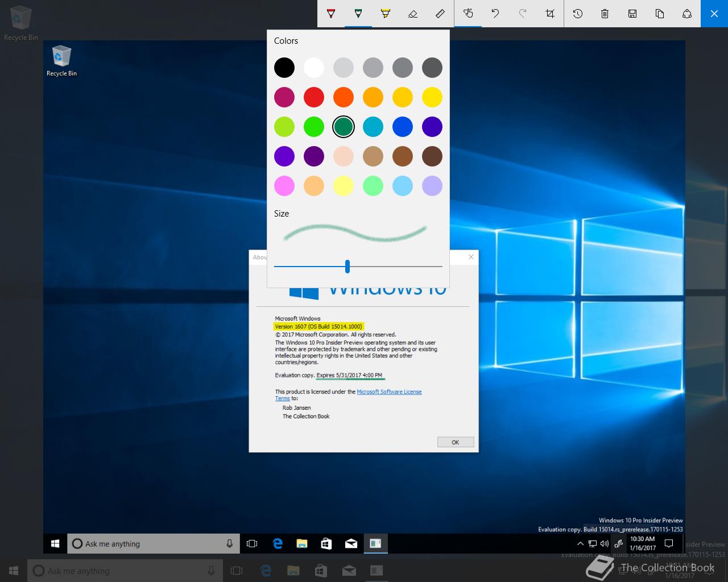Screen dimensions: 728x582
Task: Select the green pencil tool
Action: click(x=358, y=14)
